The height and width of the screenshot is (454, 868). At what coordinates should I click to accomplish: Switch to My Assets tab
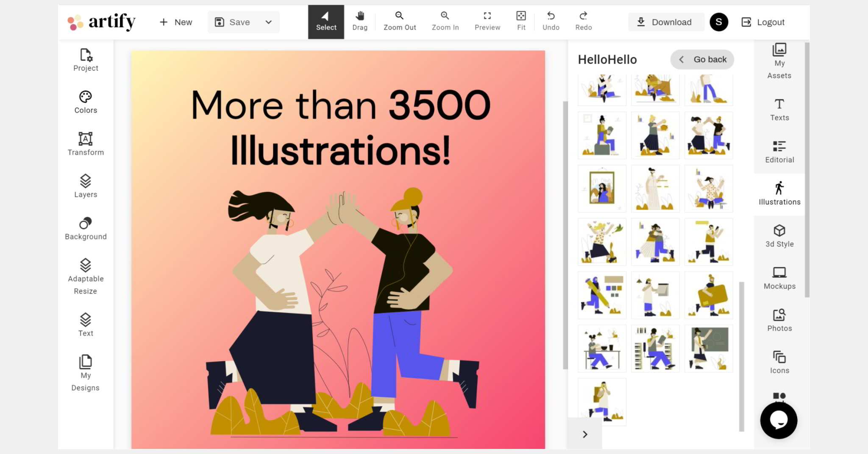pyautogui.click(x=779, y=61)
